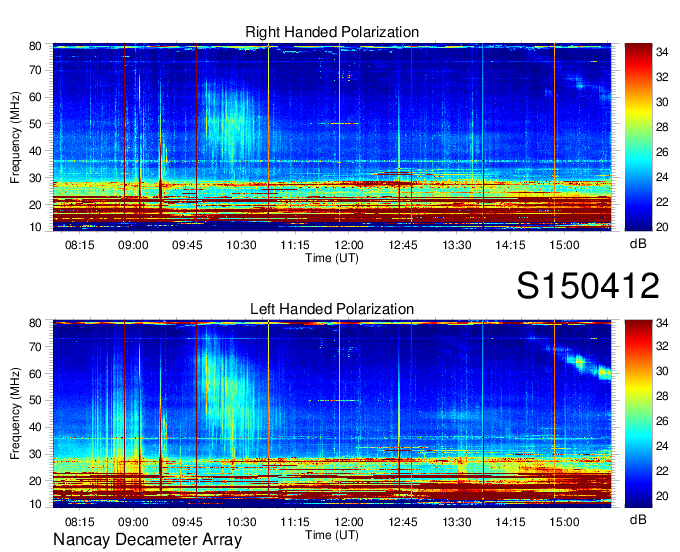Click the 22 dB value on right-handed color bar

(x=662, y=202)
